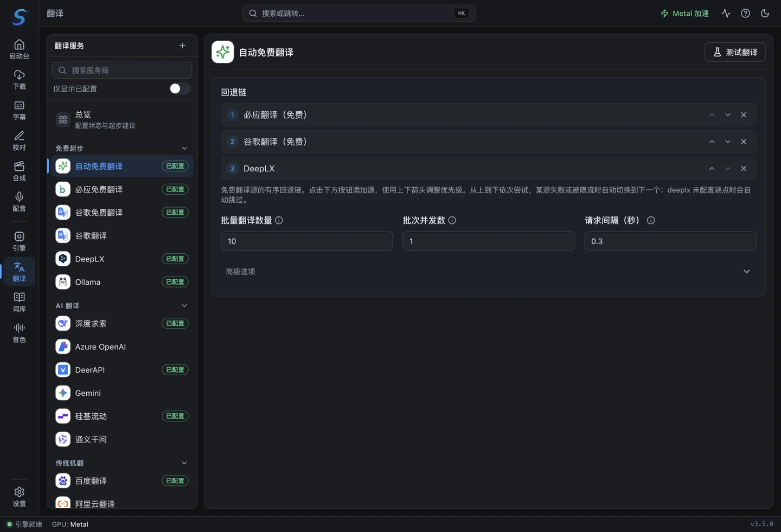Open the 合成 compose section
The height and width of the screenshot is (532, 781).
click(x=19, y=171)
